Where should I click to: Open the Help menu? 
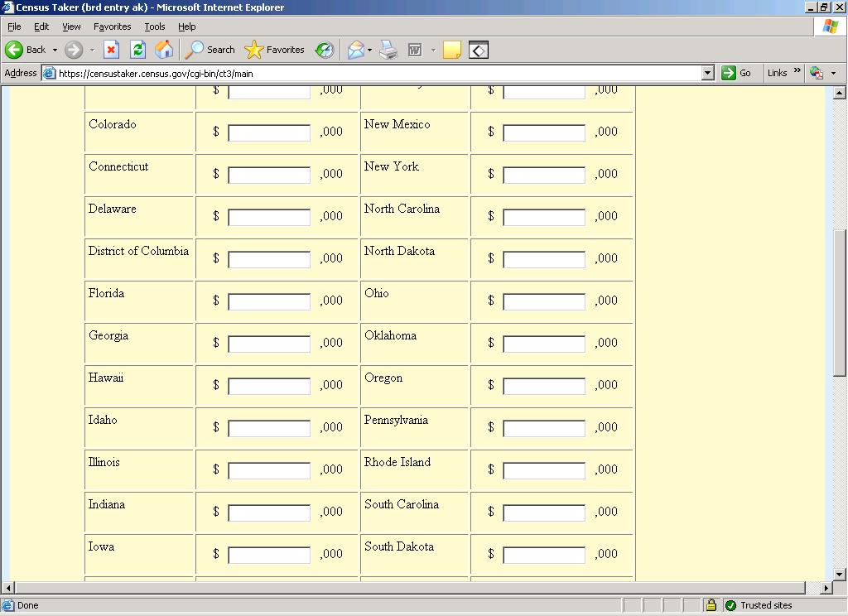point(186,26)
